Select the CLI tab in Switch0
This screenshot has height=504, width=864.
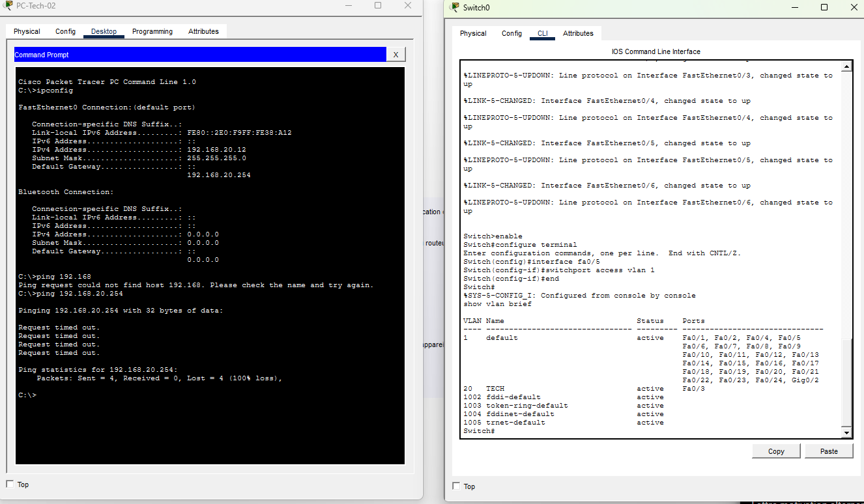coord(543,33)
